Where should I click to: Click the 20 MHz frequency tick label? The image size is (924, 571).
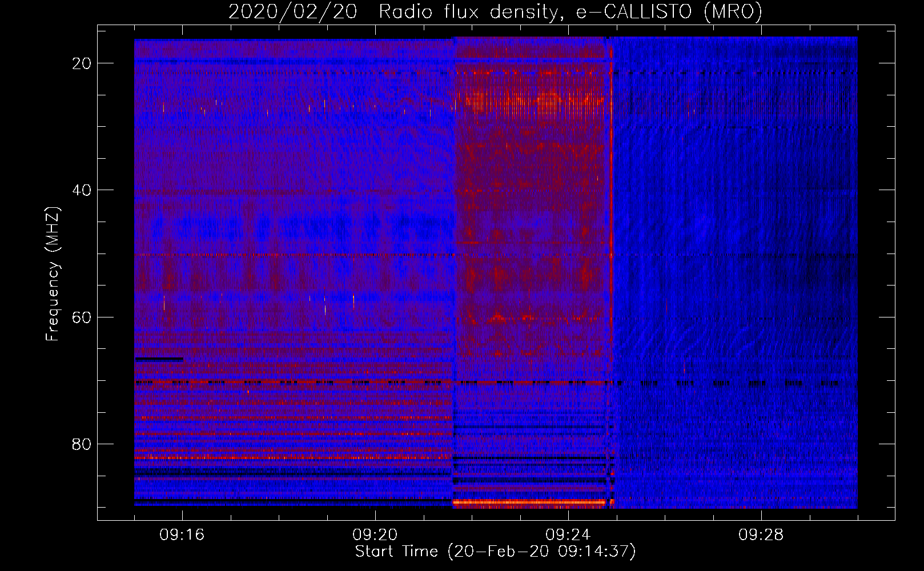click(82, 63)
